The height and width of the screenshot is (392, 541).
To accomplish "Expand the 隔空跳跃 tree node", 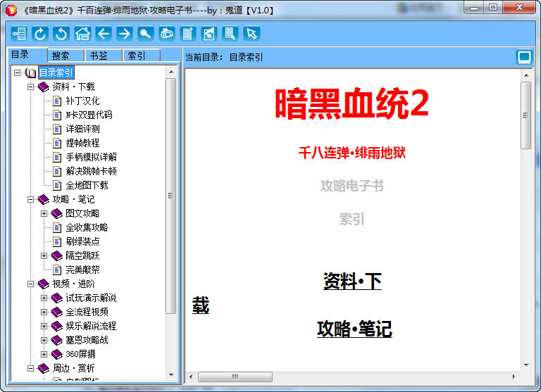I will [44, 255].
